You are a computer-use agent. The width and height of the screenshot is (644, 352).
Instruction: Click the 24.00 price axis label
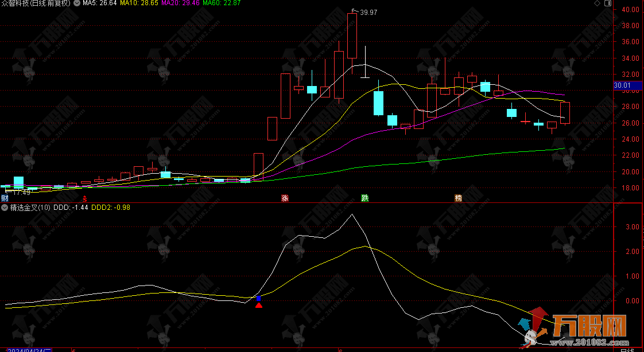click(x=630, y=139)
